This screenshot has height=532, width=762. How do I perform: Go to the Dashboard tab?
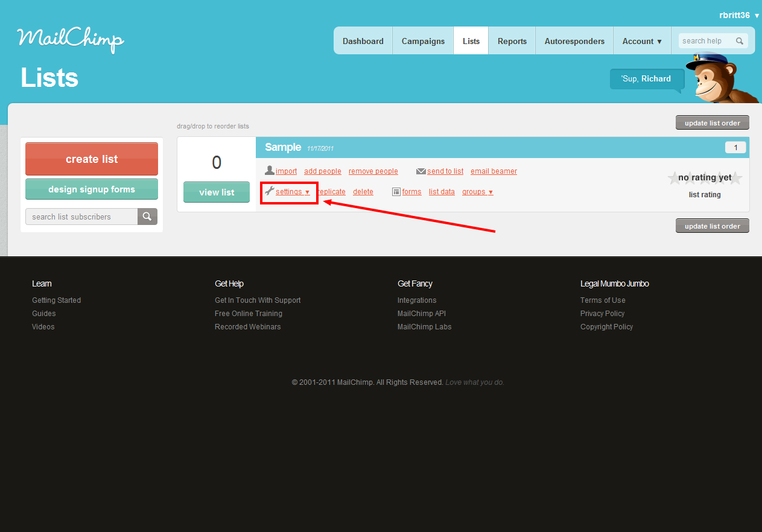[363, 41]
